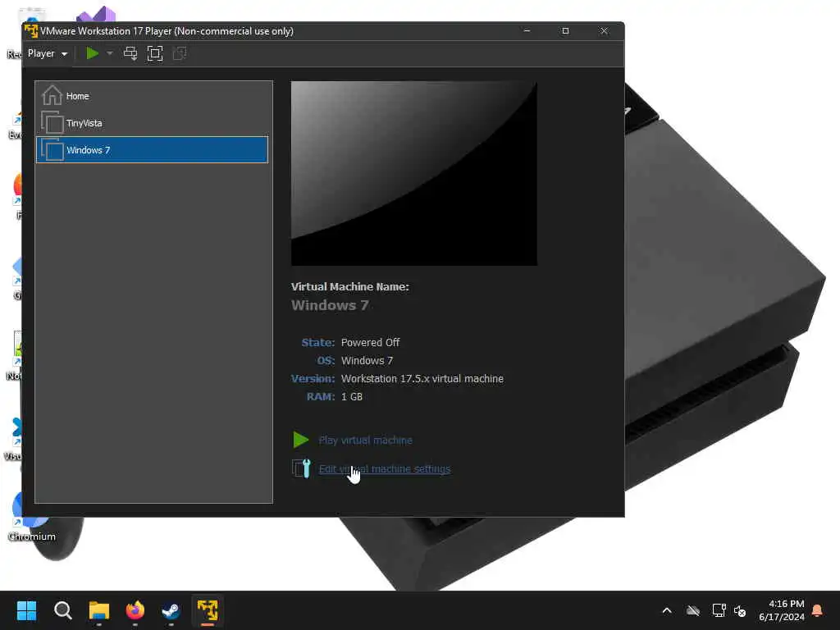Minimize the VMware Workstation Player window

pos(527,31)
